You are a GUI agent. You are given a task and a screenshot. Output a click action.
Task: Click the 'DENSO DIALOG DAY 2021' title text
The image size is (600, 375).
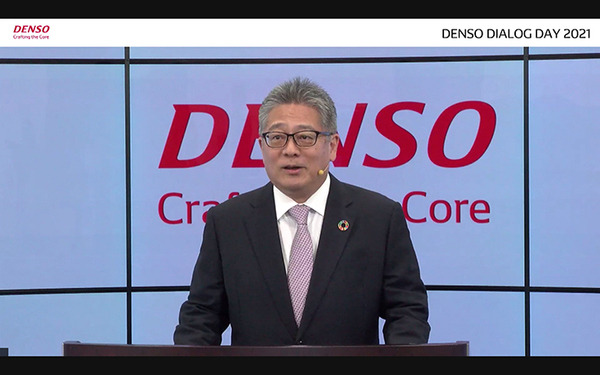pyautogui.click(x=516, y=34)
